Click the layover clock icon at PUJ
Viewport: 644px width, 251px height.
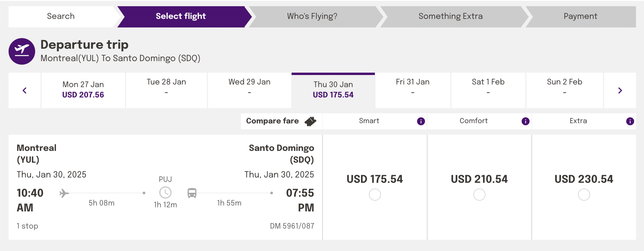(x=165, y=193)
